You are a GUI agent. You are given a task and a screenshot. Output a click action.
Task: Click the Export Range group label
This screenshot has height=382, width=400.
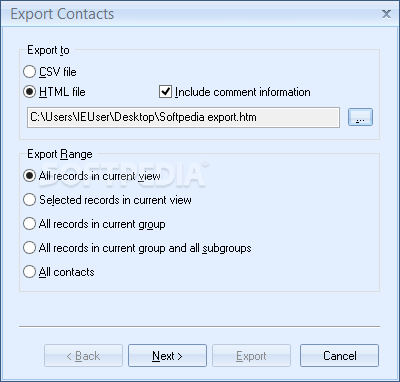(60, 154)
